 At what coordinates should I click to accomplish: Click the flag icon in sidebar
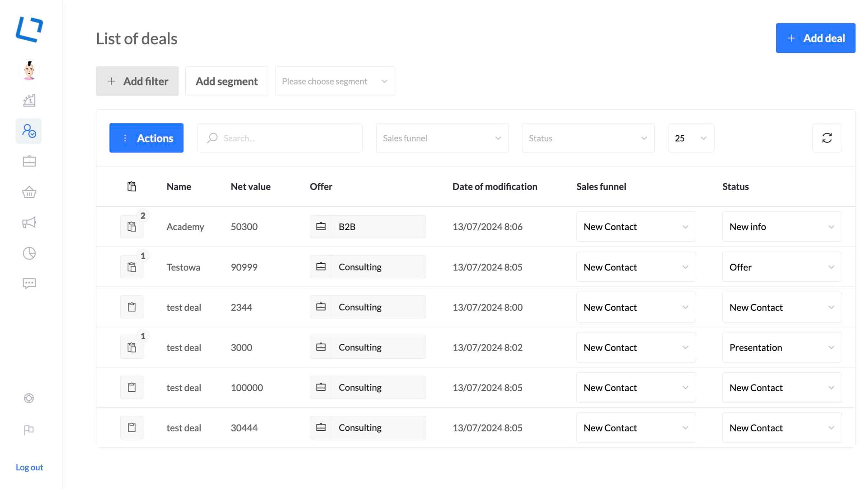click(x=29, y=429)
